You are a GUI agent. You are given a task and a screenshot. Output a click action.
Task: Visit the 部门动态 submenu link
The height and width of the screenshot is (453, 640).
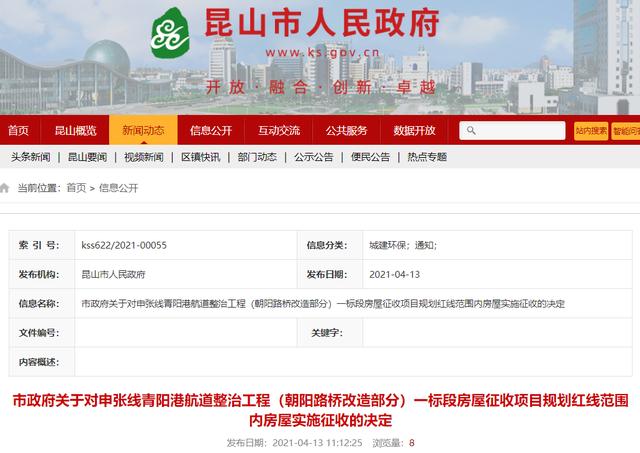coord(259,157)
